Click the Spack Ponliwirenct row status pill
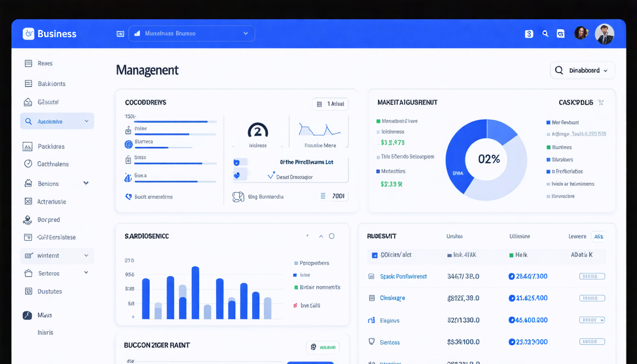The image size is (637, 364). click(x=592, y=276)
